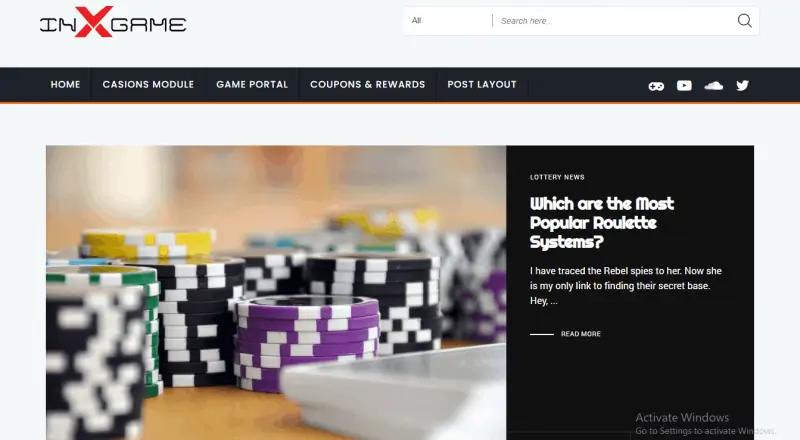Click the Lottery News category link
Screen dimensions: 800x440
(557, 177)
